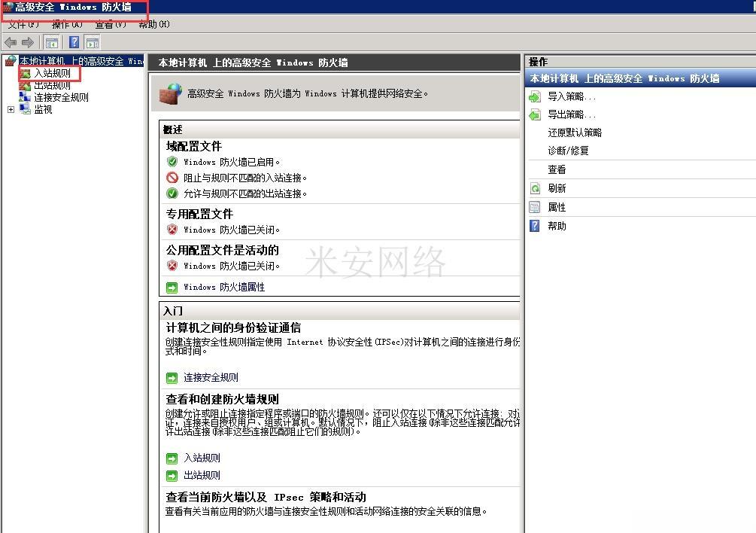Image resolution: width=756 pixels, height=533 pixels.
Task: Open the 入站规则 link in the center pane
Action: point(202,458)
